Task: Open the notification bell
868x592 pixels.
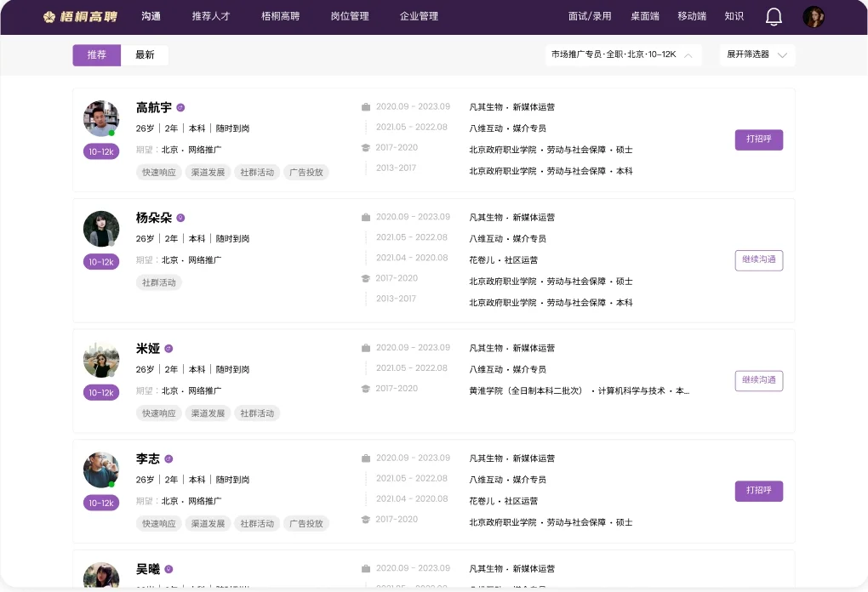Action: pyautogui.click(x=774, y=16)
